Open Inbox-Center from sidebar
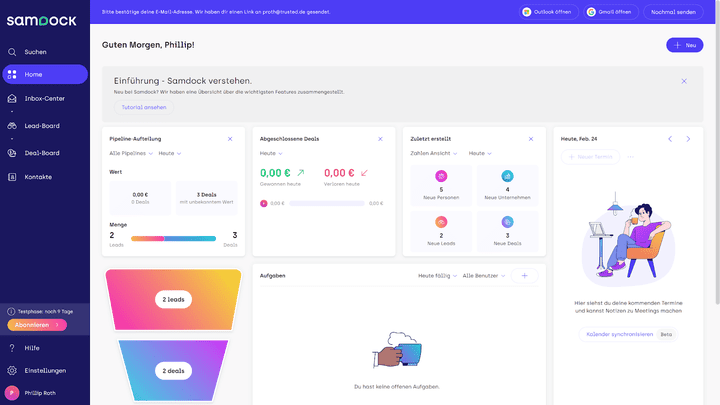The image size is (720, 405). [x=45, y=98]
